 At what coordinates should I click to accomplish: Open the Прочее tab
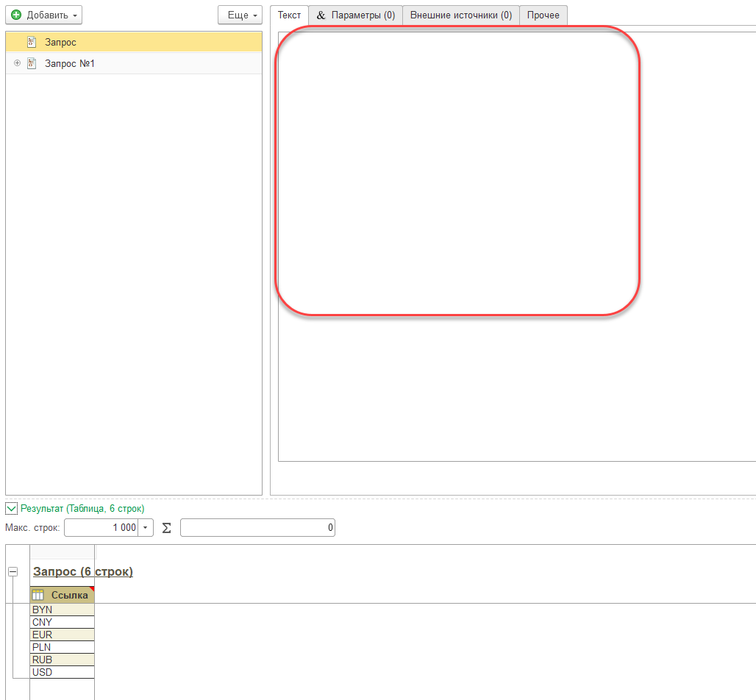(x=543, y=15)
